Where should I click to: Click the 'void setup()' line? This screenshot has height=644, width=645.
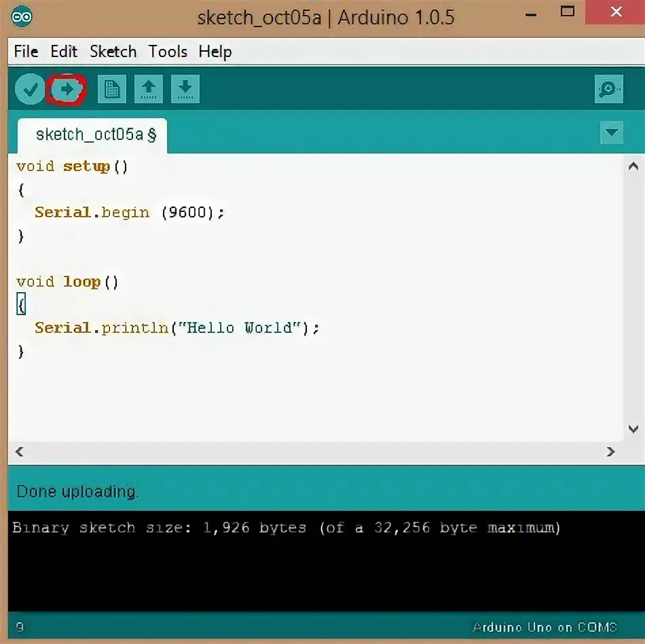[73, 166]
